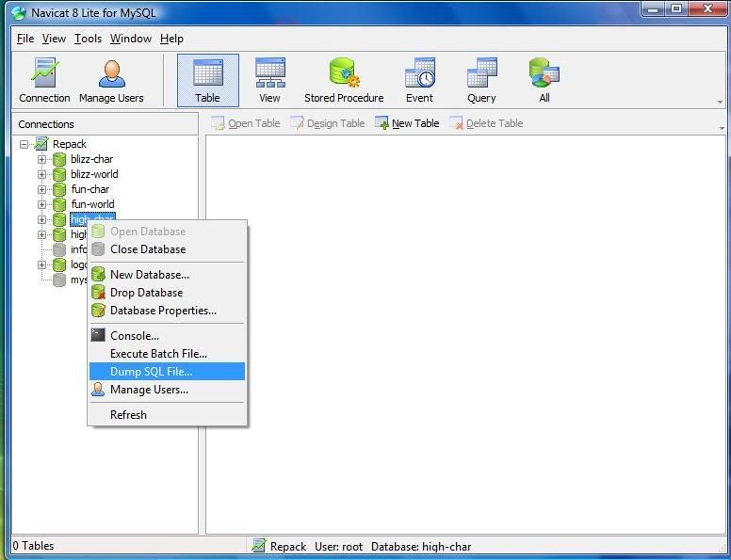Select the blizz-char database
The height and width of the screenshot is (560, 731).
91,159
